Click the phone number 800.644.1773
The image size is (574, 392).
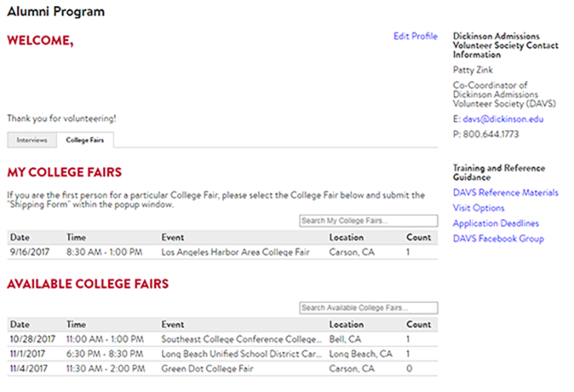[x=491, y=134]
